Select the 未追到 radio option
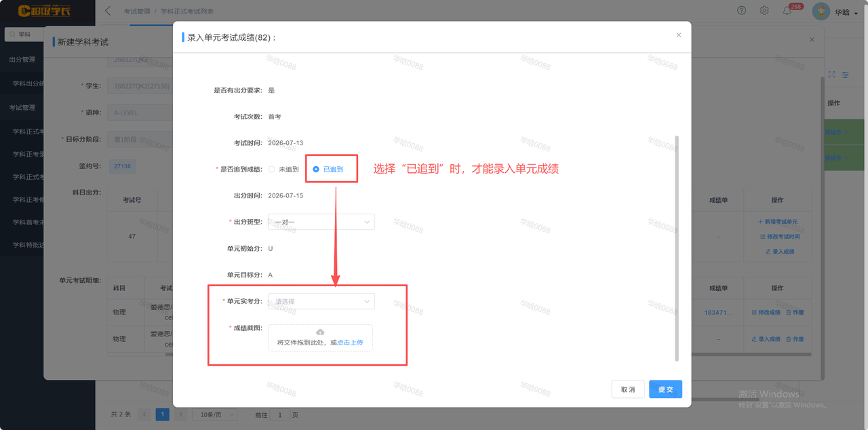Image resolution: width=868 pixels, height=430 pixels. [x=283, y=169]
